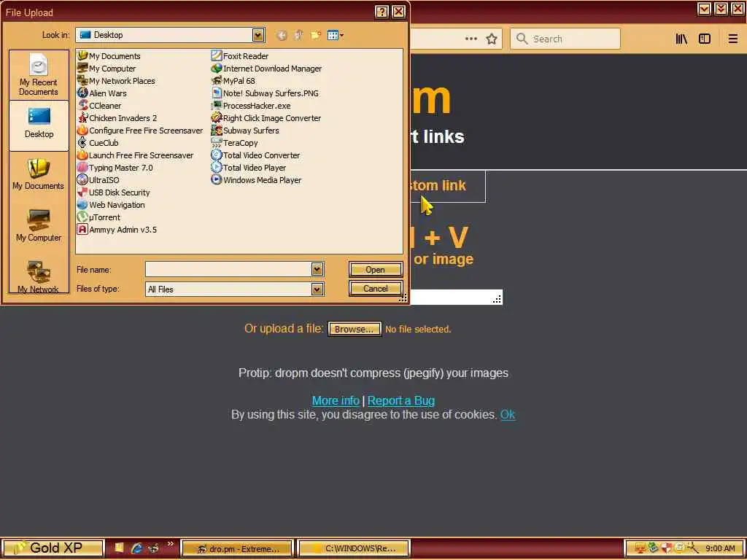Click the browser Search box
Viewport: 747px width, 560px height.
565,39
